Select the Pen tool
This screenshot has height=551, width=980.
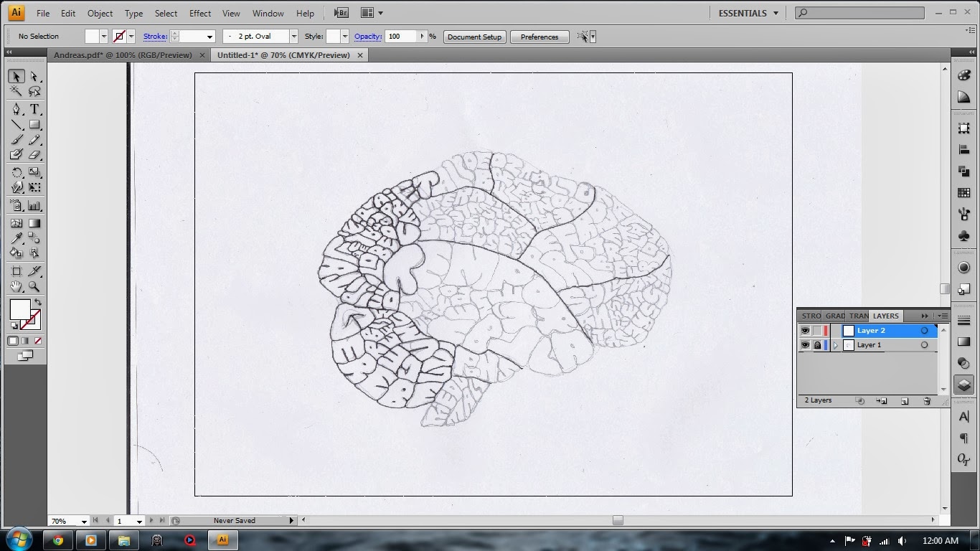click(x=17, y=109)
